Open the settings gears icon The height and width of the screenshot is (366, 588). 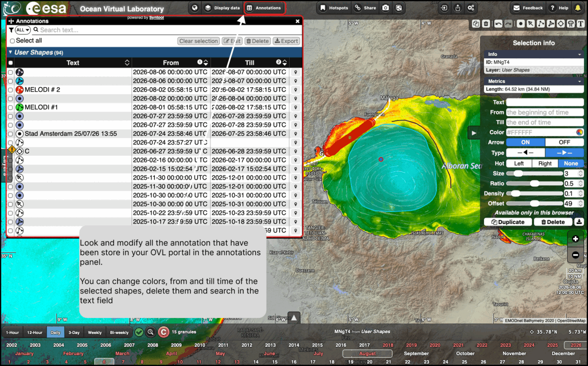coord(471,8)
